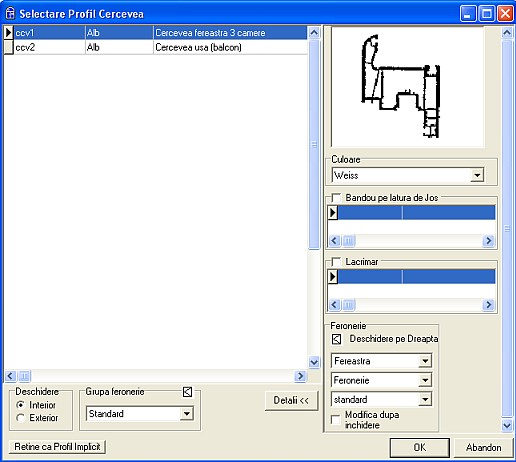Open the Grupa feronerie Standard combo box

pyautogui.click(x=187, y=414)
